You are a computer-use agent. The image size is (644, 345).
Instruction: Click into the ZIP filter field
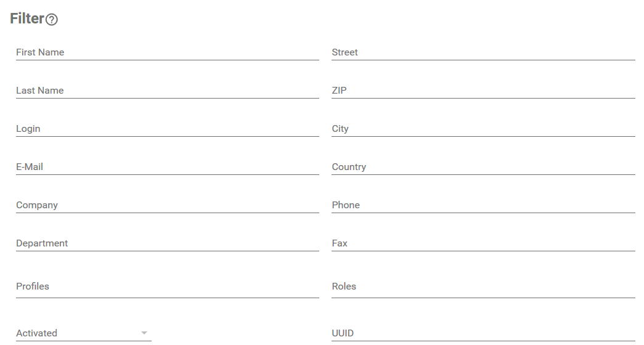click(x=483, y=91)
